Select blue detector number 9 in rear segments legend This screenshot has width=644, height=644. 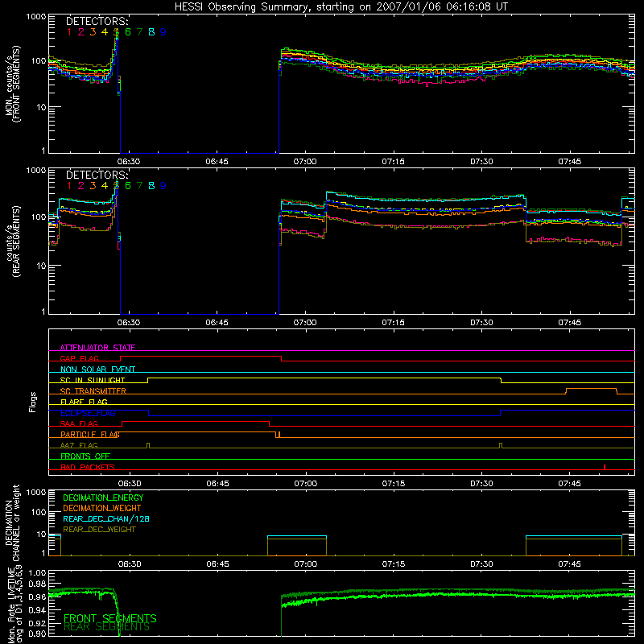click(x=163, y=186)
